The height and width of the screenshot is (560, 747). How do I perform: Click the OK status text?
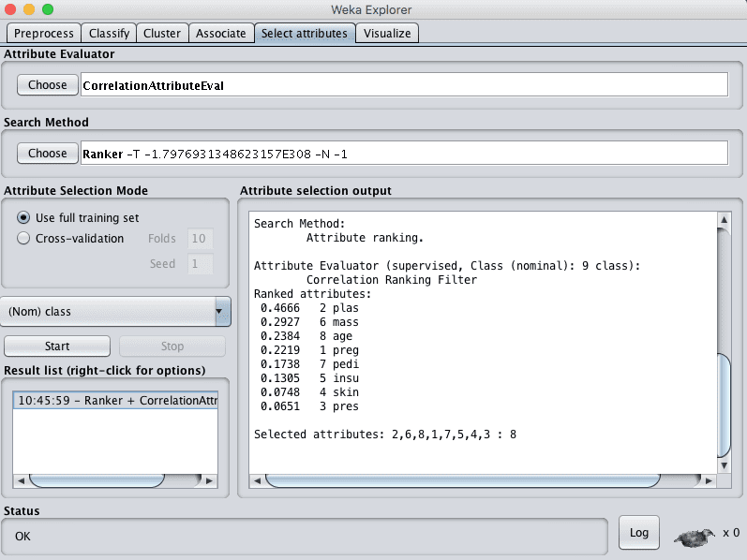[22, 537]
